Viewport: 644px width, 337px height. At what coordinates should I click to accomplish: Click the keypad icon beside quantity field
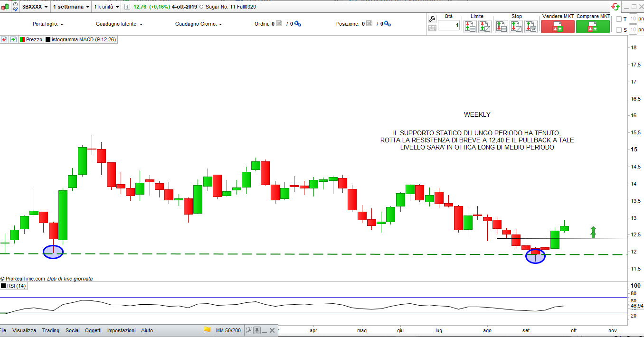coord(432,28)
